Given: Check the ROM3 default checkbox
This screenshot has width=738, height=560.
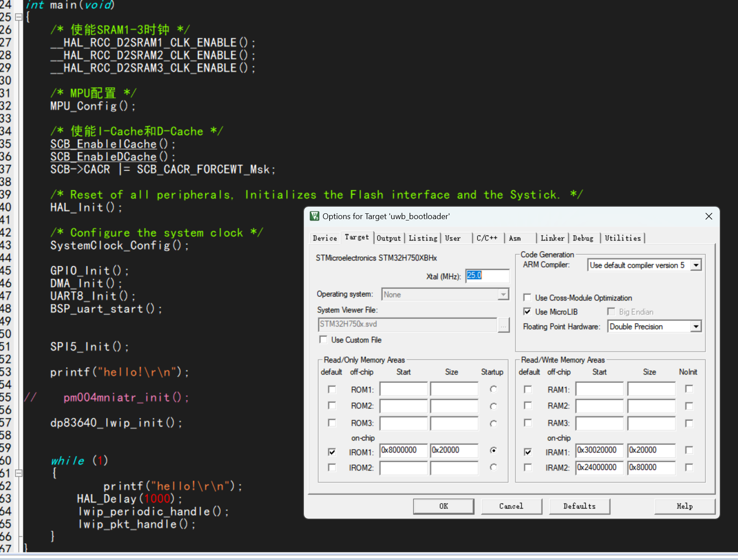Looking at the screenshot, I should pos(332,423).
